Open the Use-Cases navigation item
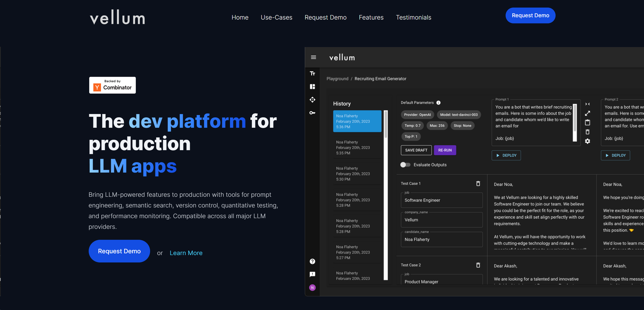The image size is (644, 310). [x=276, y=17]
